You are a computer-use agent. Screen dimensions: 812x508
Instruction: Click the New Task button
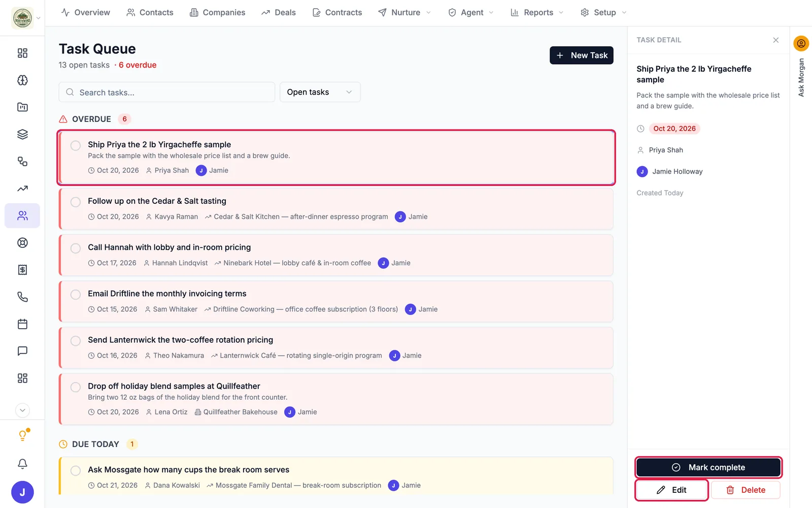click(x=582, y=55)
